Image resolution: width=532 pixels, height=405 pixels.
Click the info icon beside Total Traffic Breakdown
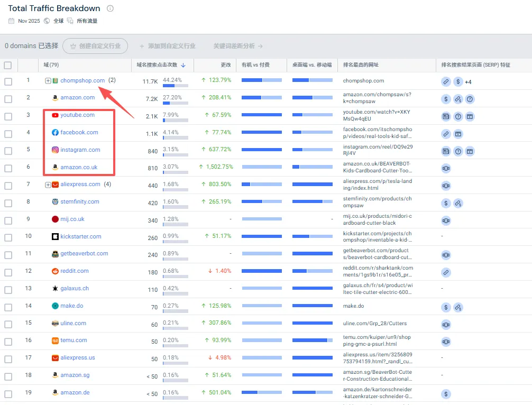click(111, 8)
